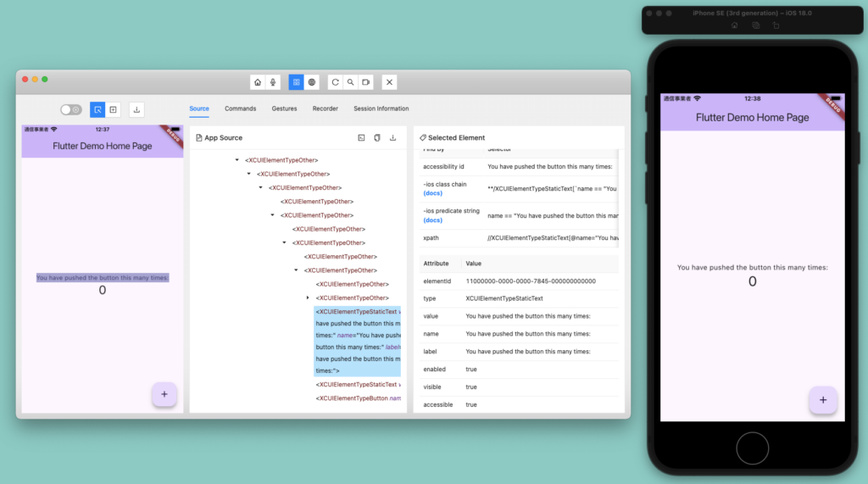Open the Commands tab
Viewport: 868px width, 484px height.
(x=240, y=108)
